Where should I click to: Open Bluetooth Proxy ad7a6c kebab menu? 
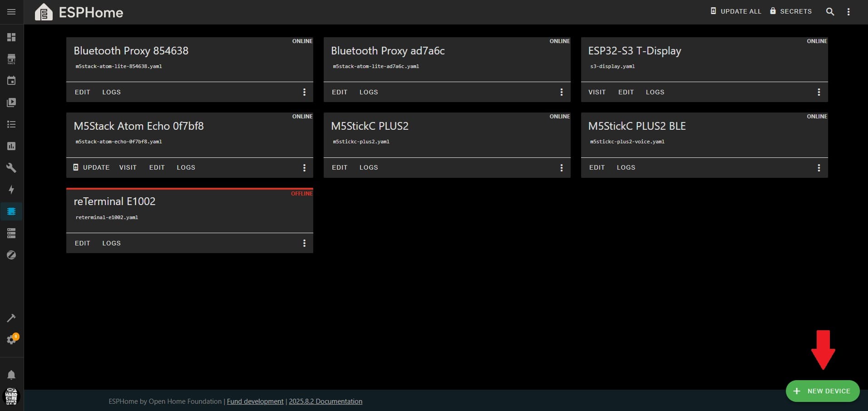pos(562,92)
